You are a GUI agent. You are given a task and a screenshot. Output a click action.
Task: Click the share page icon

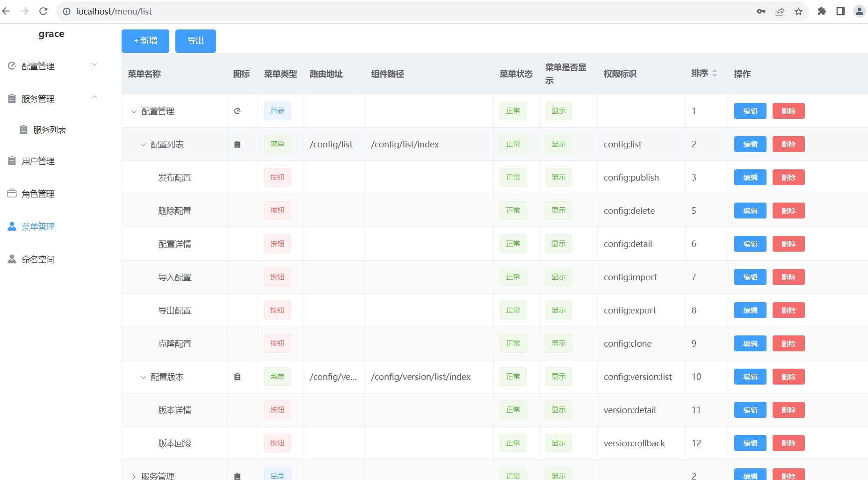point(780,11)
